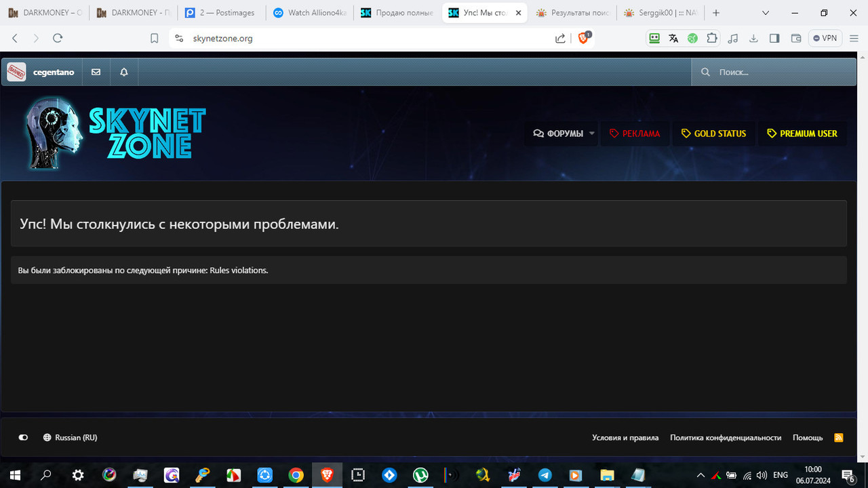Switch to the "Результаты поиска" tab
This screenshot has height=488, width=868.
click(x=574, y=13)
